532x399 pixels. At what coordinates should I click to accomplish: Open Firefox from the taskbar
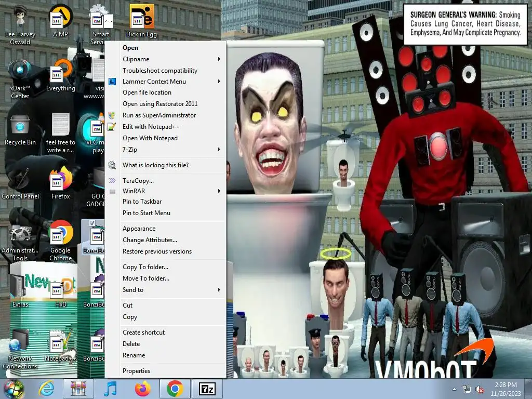tap(142, 389)
